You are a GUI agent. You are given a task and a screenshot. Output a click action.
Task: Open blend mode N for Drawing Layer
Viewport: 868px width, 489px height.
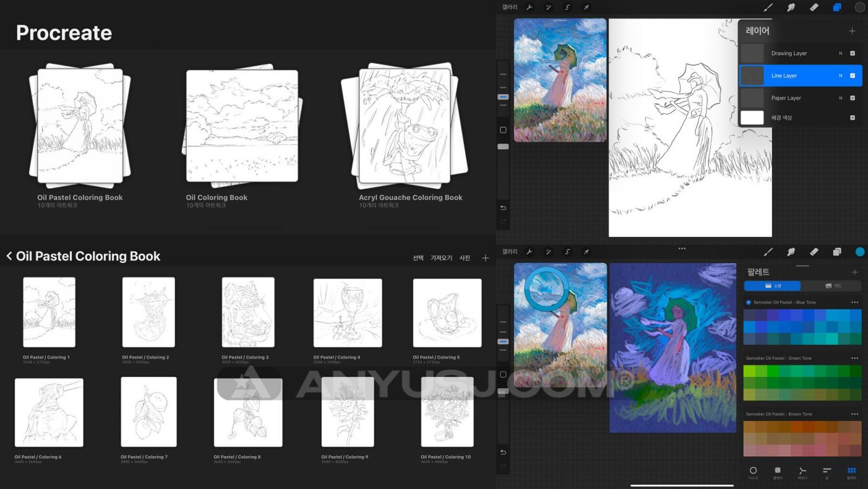point(840,53)
